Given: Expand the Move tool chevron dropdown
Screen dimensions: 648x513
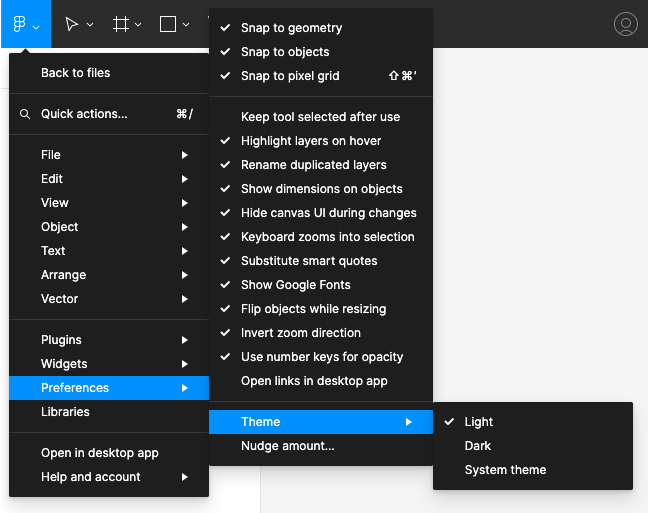Looking at the screenshot, I should pyautogui.click(x=90, y=25).
